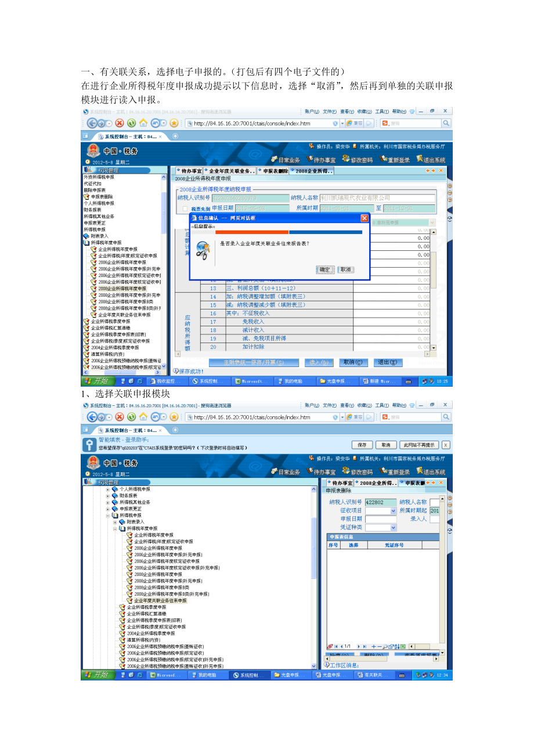Switch to the 申报表删除 tab in the top window
534x756 pixels.
click(274, 171)
